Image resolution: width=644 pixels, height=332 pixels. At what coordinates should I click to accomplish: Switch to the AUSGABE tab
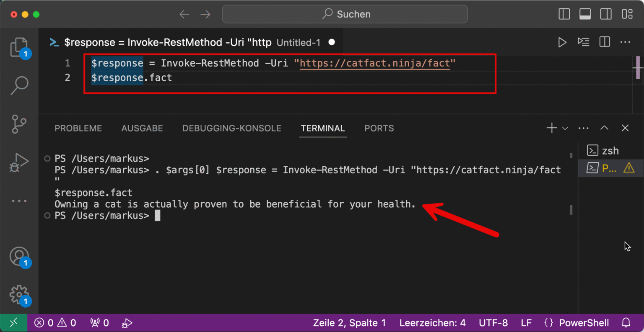(142, 128)
